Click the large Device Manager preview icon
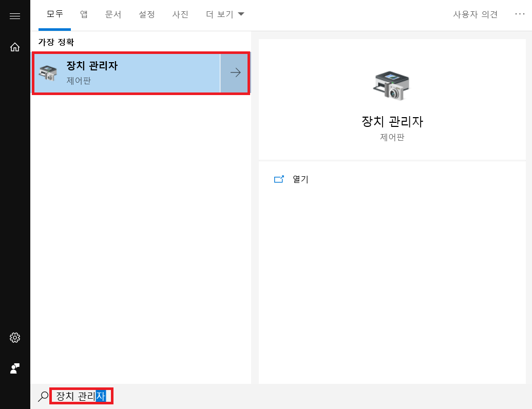This screenshot has height=409, width=532. point(391,85)
